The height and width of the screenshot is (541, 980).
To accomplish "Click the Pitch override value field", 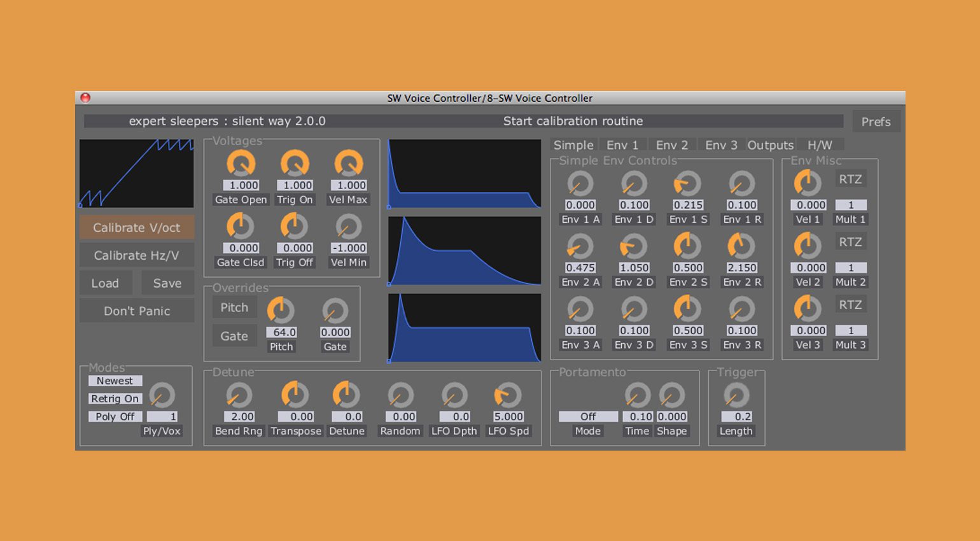I will point(284,332).
